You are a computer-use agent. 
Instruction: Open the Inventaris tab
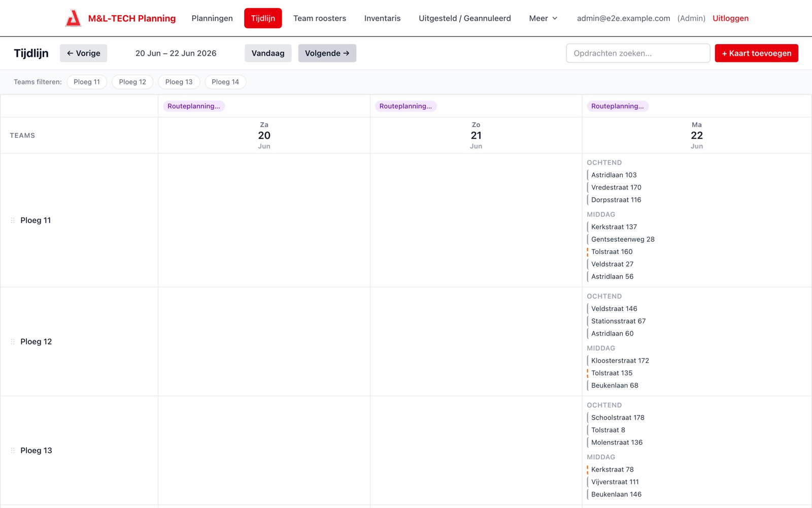click(382, 18)
